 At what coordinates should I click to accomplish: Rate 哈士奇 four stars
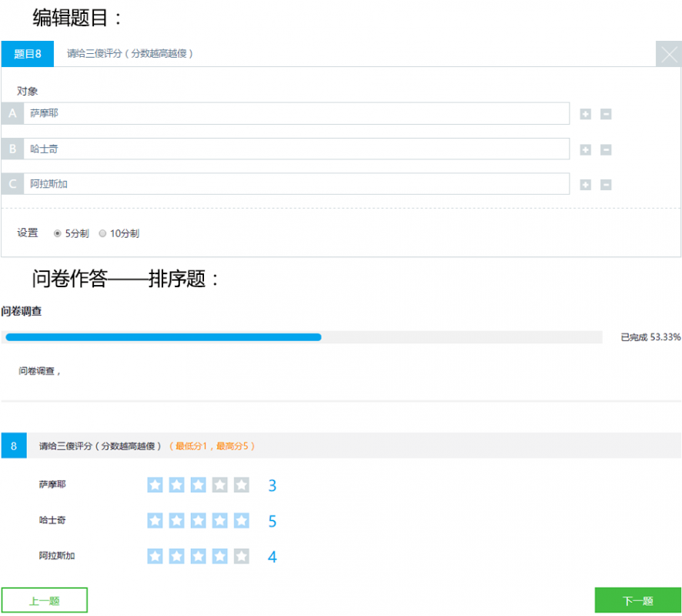coord(220,521)
